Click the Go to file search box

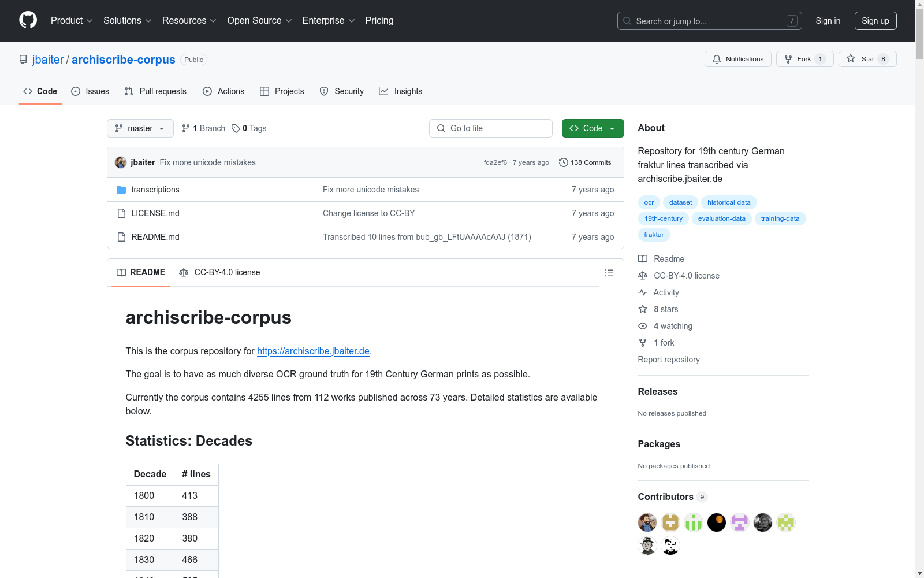(491, 128)
